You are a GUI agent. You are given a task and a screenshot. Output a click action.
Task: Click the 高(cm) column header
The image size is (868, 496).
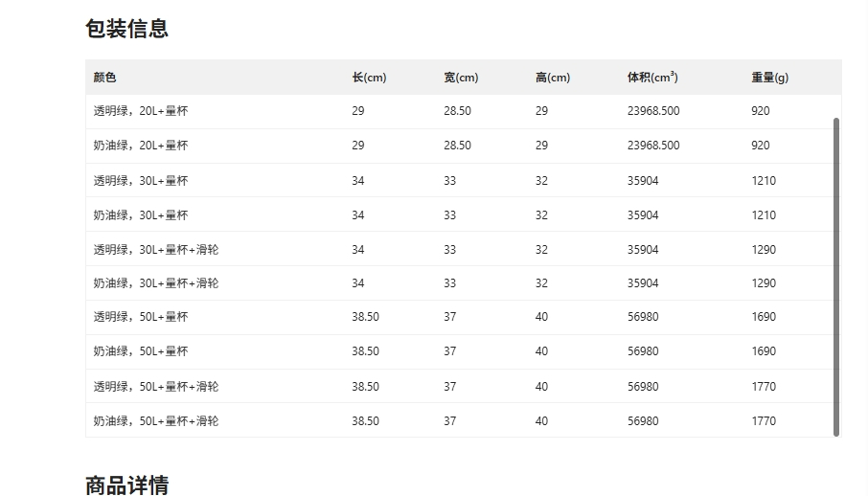553,78
